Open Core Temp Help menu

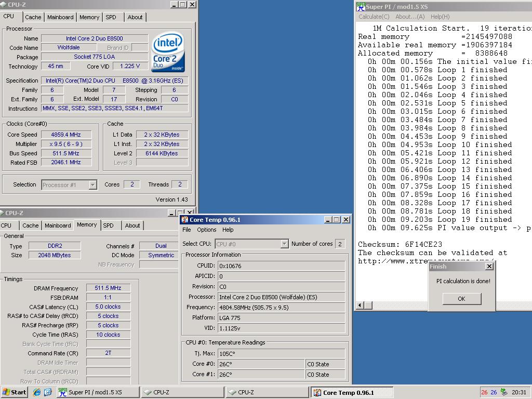click(x=228, y=230)
